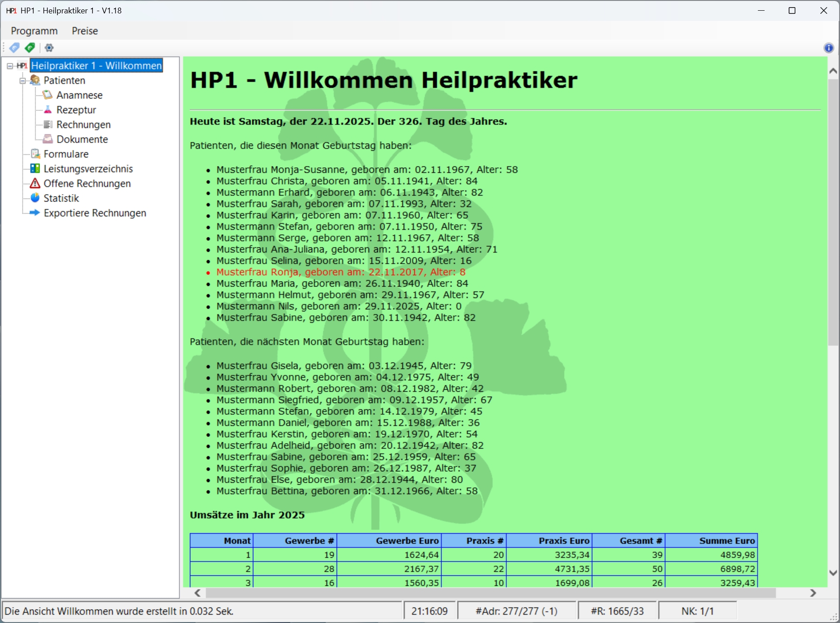Click the 'Mustermann Erhard' birthday entry
Viewport: 840px width, 623px height.
click(x=350, y=192)
